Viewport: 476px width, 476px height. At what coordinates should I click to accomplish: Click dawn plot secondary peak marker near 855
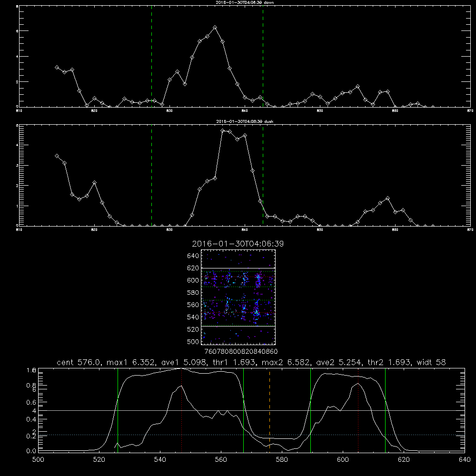(357, 87)
